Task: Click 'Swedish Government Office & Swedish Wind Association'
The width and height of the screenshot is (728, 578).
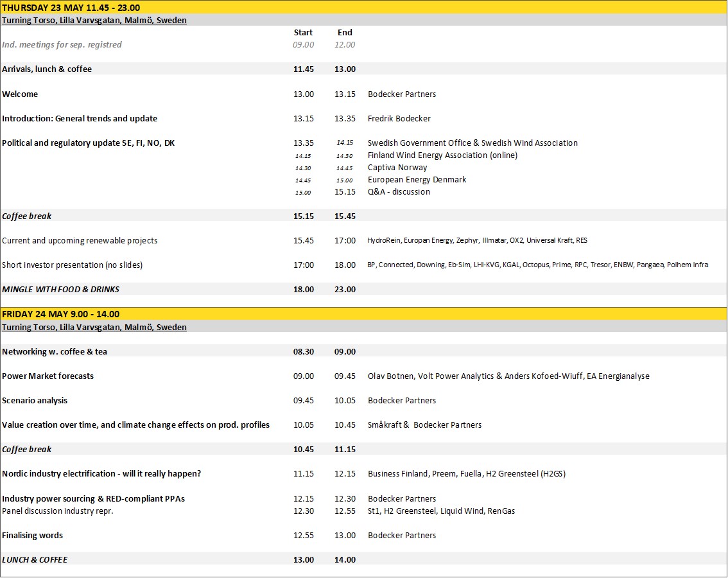Action: coord(472,143)
